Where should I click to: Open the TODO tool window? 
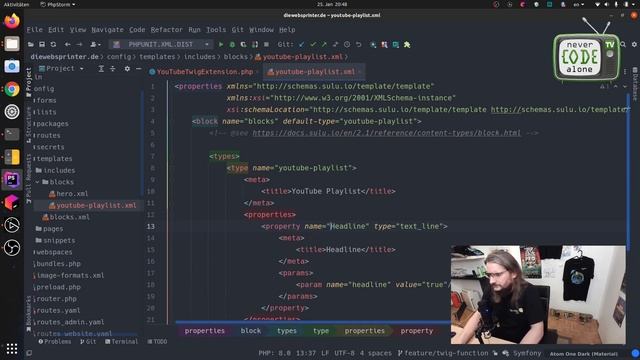click(x=158, y=342)
